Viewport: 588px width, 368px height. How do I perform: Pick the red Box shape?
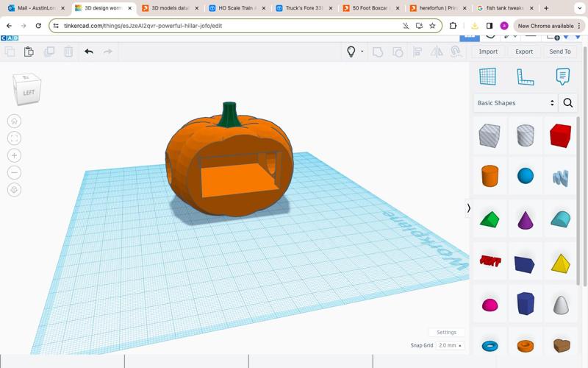tap(561, 135)
